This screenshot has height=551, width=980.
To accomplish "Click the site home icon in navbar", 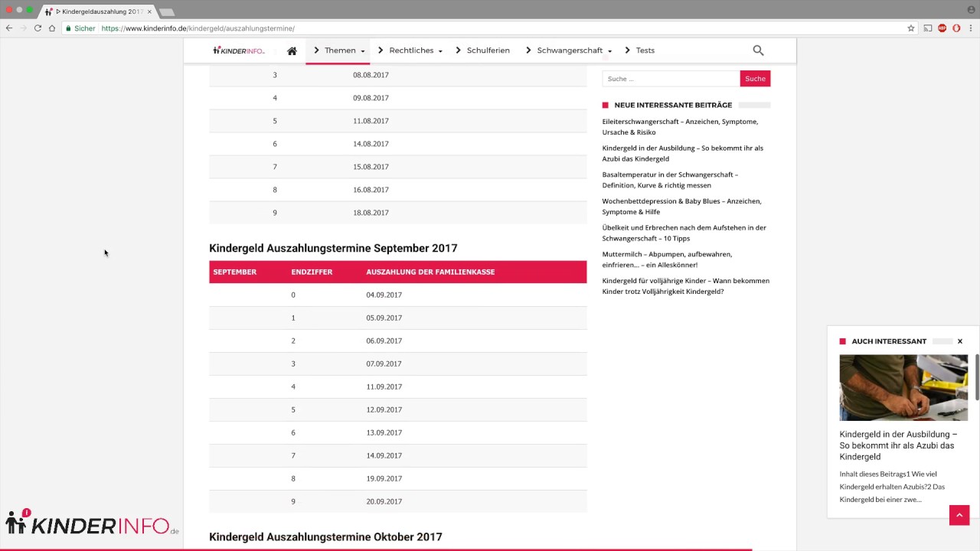I will point(292,51).
